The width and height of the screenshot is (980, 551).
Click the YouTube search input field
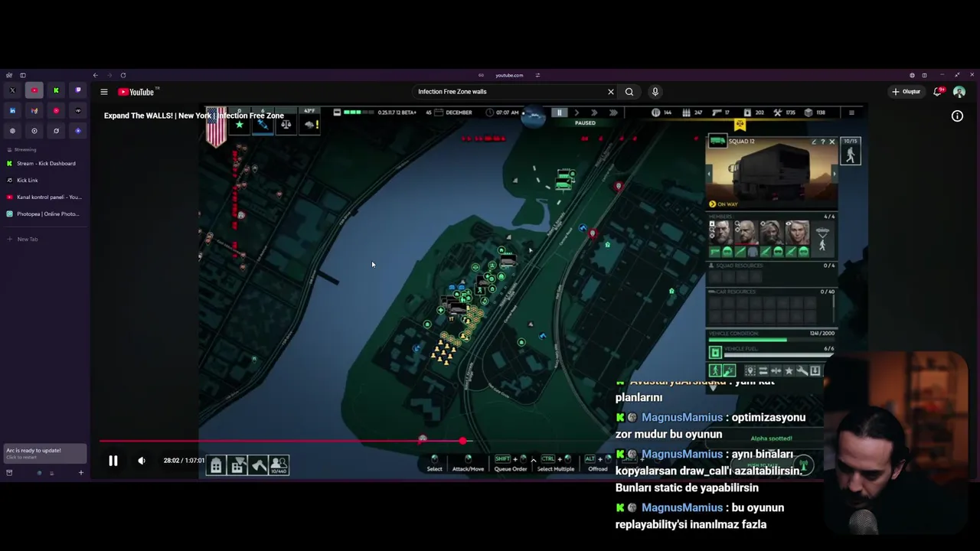(x=509, y=92)
